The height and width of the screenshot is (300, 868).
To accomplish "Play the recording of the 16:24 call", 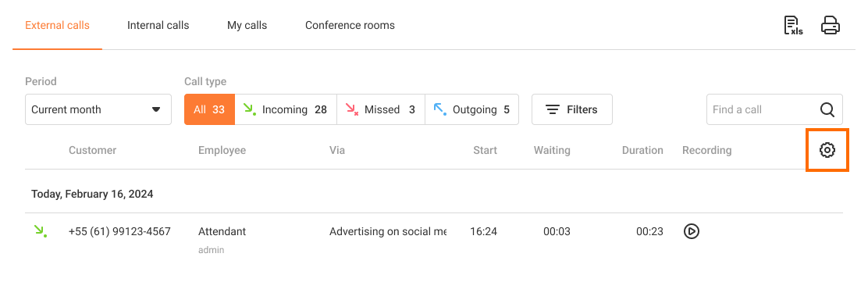I will [691, 231].
